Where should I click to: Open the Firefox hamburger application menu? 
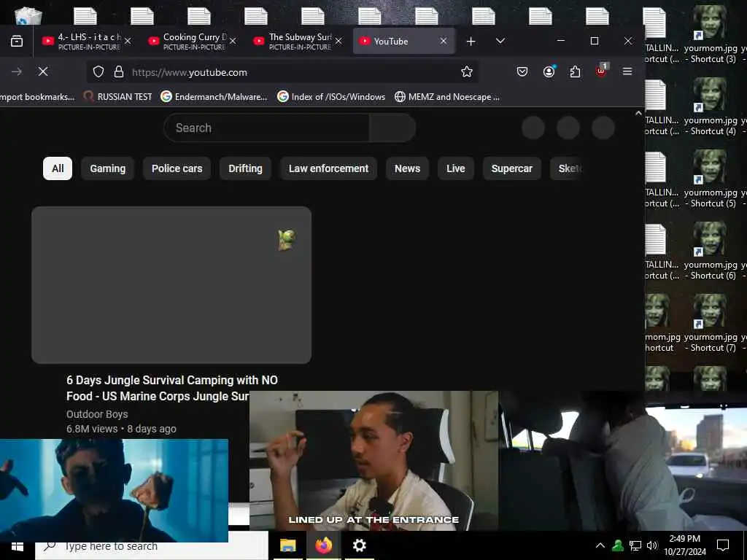pos(627,71)
